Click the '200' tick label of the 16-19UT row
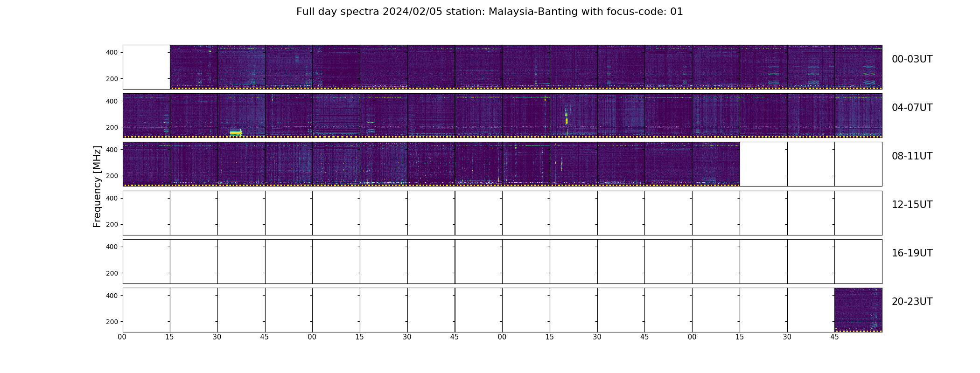This screenshot has width=980, height=373. point(112,273)
